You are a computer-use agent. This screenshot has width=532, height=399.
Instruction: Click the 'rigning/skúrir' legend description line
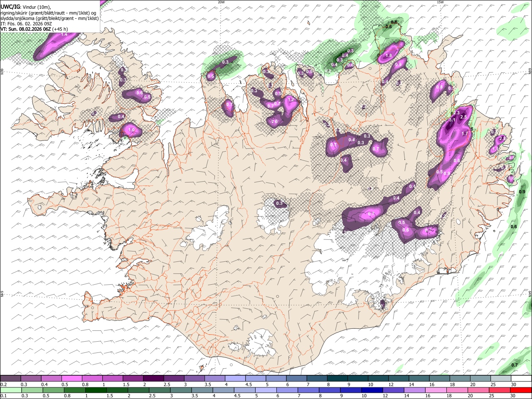48,12
